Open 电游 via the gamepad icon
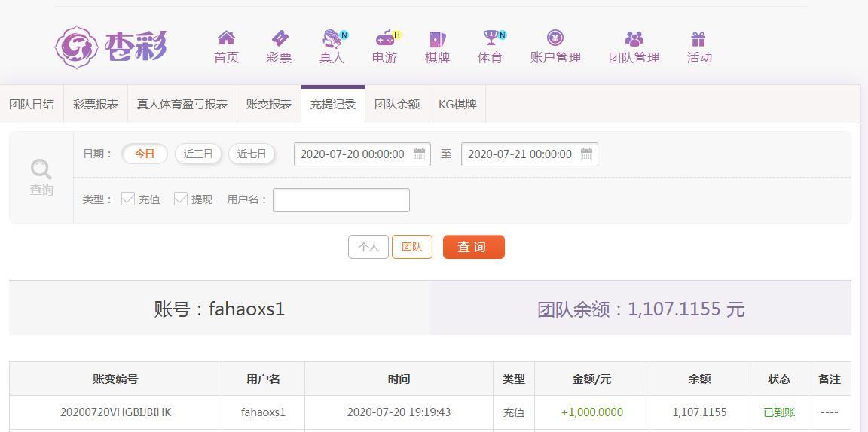Viewport: 868px width, 432px height. pyautogui.click(x=385, y=38)
